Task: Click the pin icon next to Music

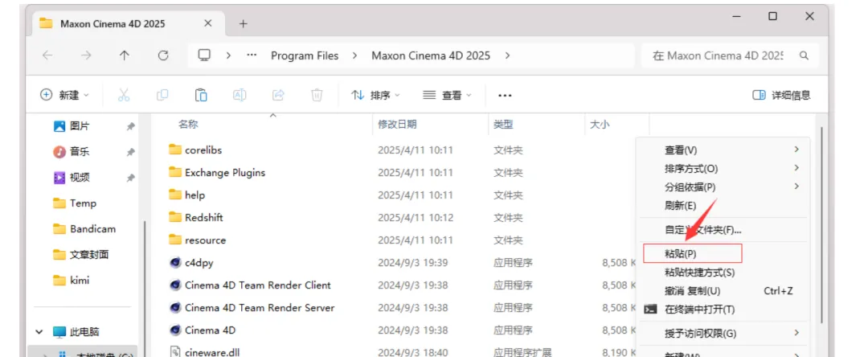Action: (131, 152)
